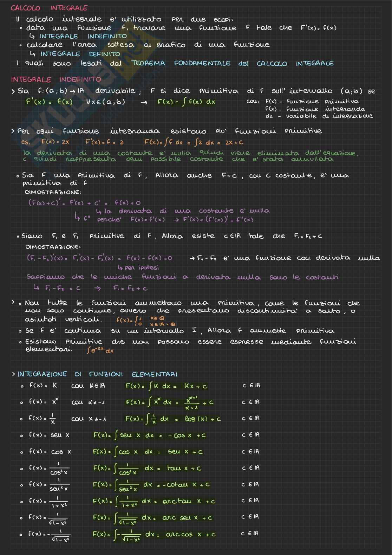Image resolution: width=392 pixels, height=555 pixels.
Task: Click the pink "CALCOLO INTEGRALE" page title
Action: 49,8
